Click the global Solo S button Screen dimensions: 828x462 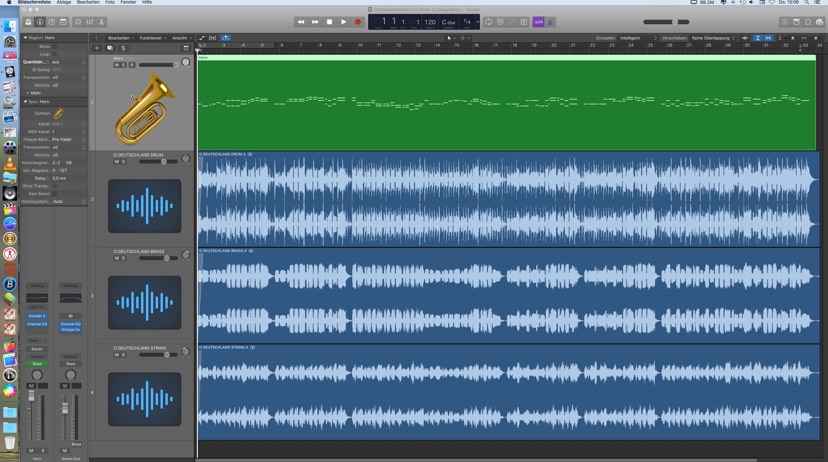123,48
